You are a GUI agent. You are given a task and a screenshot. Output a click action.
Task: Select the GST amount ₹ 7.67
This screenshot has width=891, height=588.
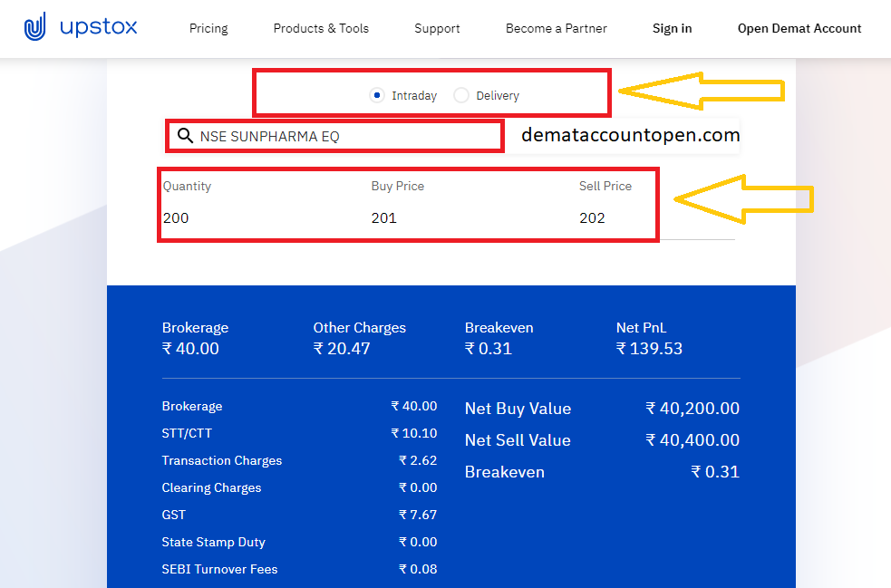pyautogui.click(x=418, y=516)
